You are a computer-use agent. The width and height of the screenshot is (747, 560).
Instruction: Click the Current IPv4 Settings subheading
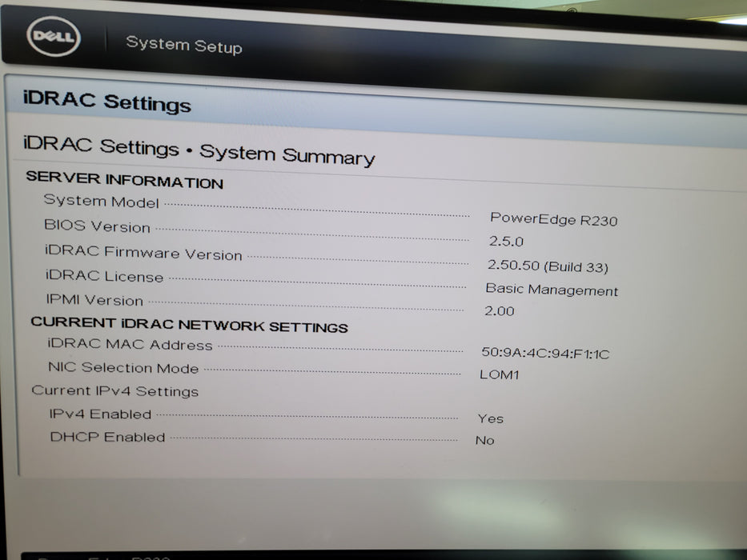114,391
